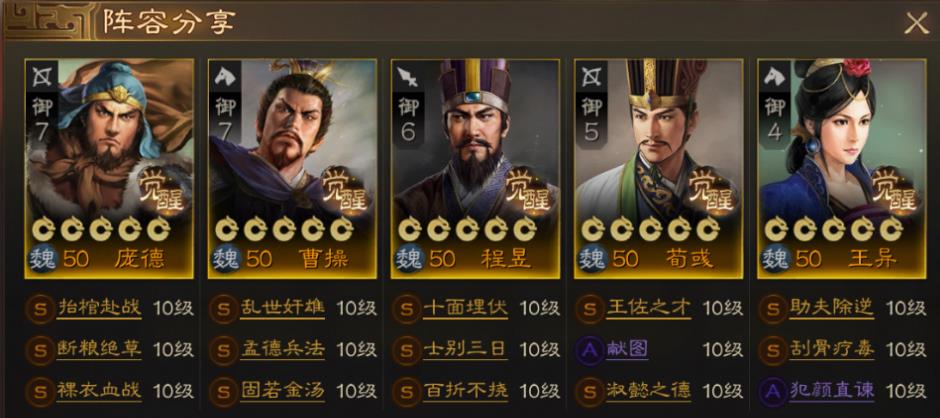Open 百折不挠 skill details
The height and width of the screenshot is (418, 940).
point(465,390)
